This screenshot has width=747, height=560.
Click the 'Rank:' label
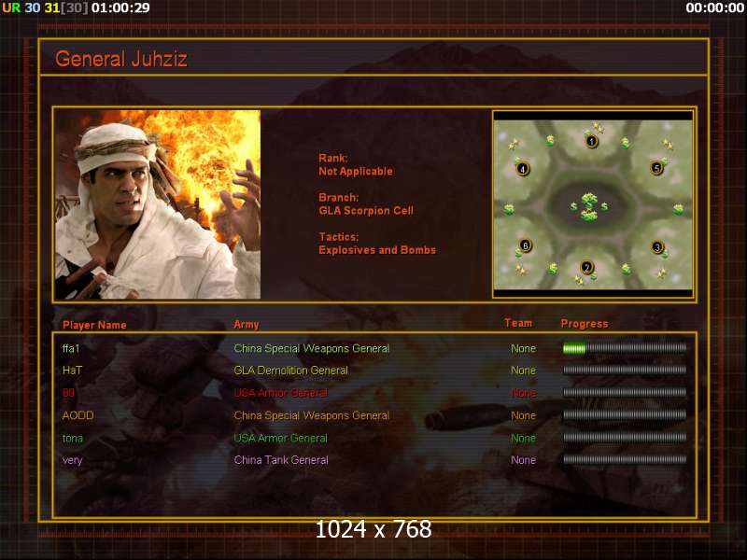(333, 158)
